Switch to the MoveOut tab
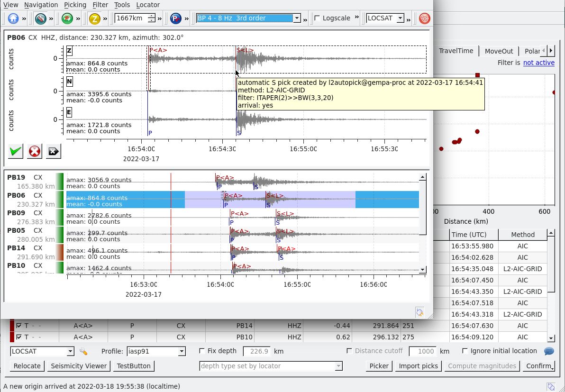Image resolution: width=565 pixels, height=392 pixels. [x=499, y=51]
